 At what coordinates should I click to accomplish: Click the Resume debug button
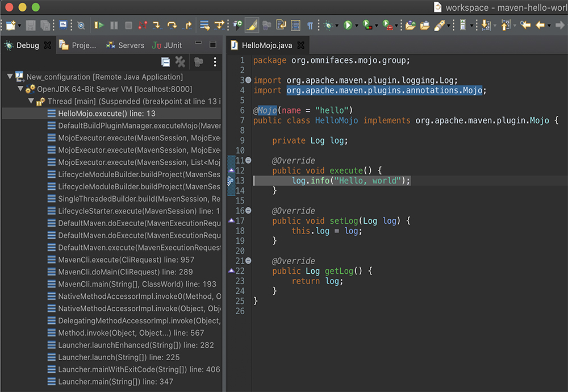[99, 25]
